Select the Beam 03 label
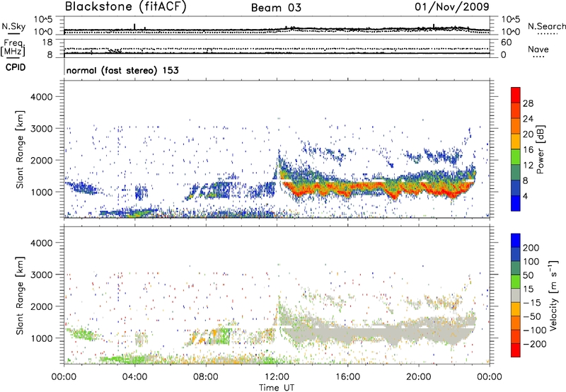Viewport: 566px width, 392px height. (x=276, y=8)
